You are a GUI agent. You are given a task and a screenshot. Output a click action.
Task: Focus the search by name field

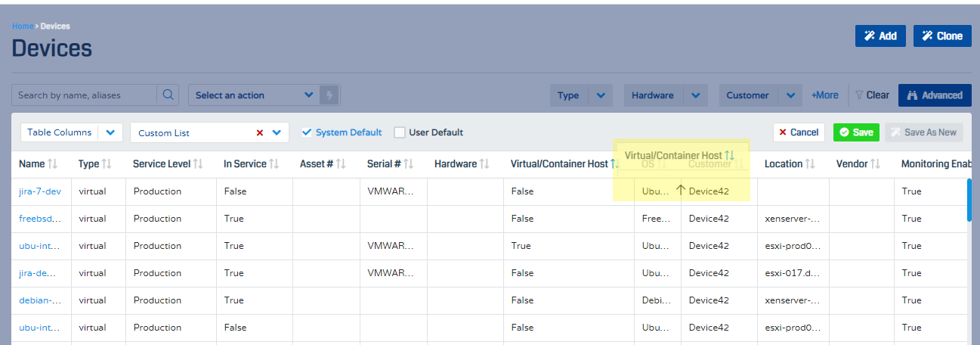pos(83,95)
